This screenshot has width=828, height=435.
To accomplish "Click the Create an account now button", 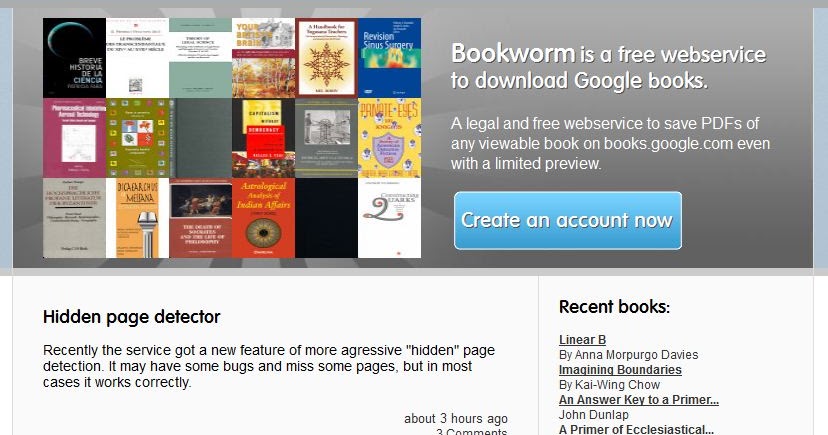I will coord(568,220).
